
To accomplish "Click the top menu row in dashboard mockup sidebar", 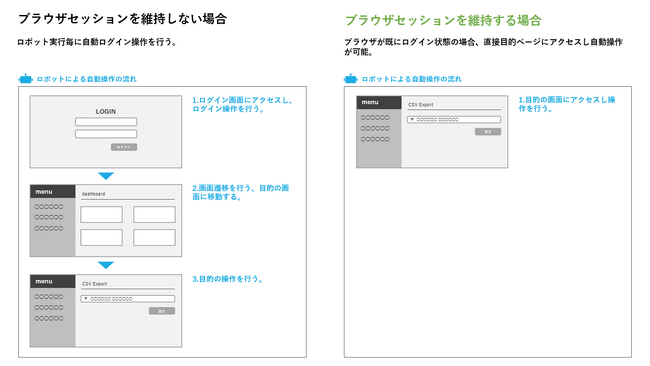I will [49, 206].
